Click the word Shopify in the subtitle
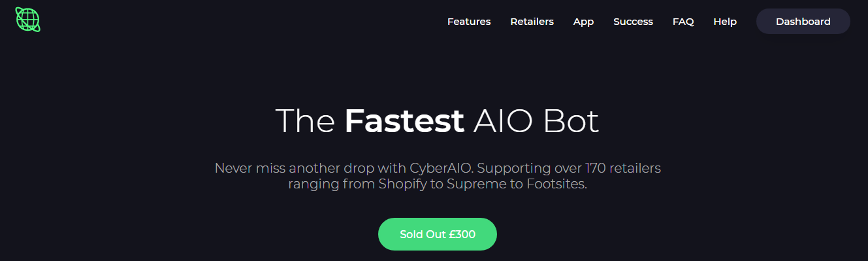Screen dimensions: 868x261 coord(403,185)
